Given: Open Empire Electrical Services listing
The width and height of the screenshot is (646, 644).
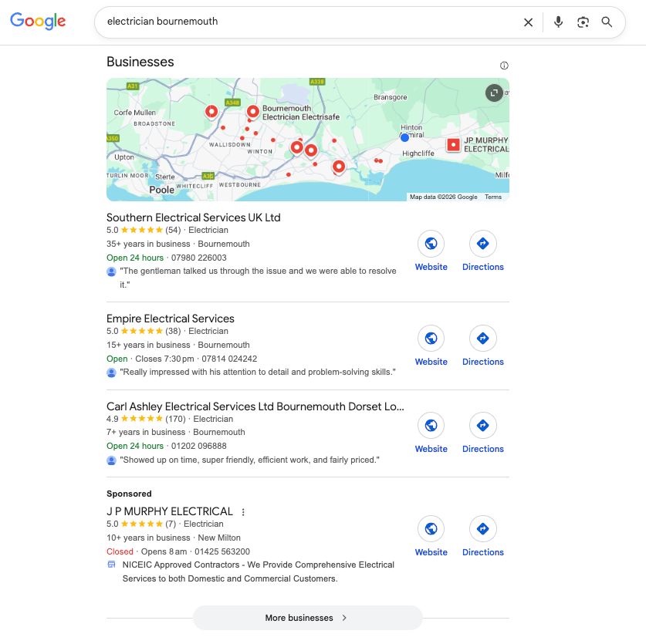Looking at the screenshot, I should pyautogui.click(x=170, y=319).
